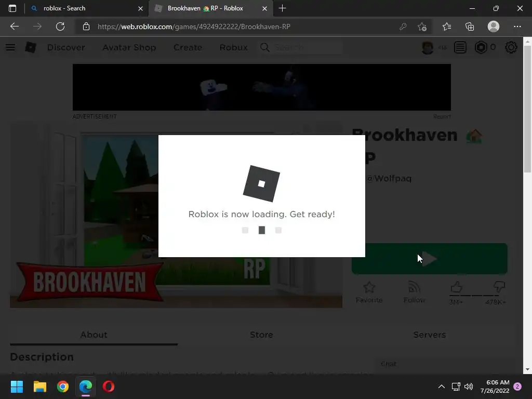Screen dimensions: 532x399
Task: Click the green Play button
Action: click(x=430, y=259)
